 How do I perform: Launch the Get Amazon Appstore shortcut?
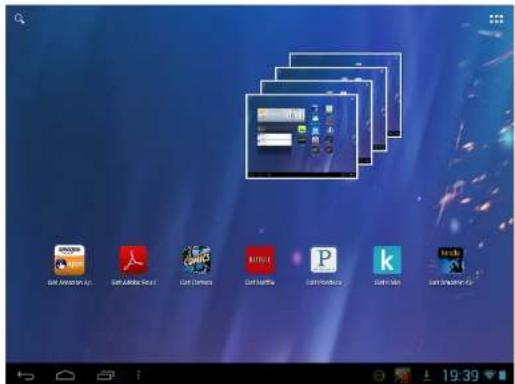69,265
